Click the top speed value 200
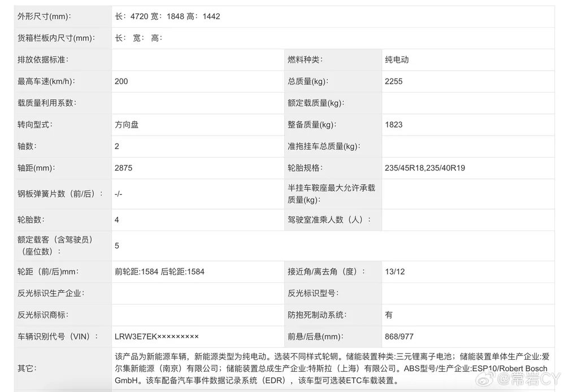The width and height of the screenshot is (565, 392). (121, 81)
